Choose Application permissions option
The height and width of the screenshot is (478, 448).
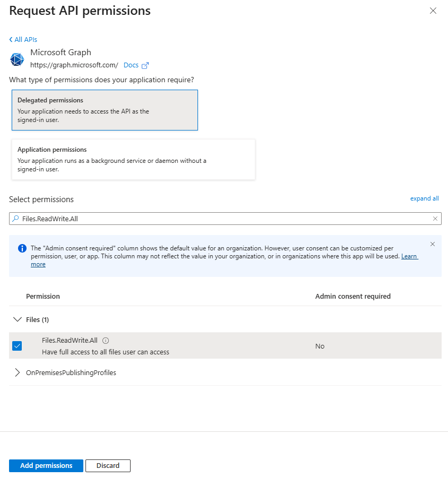133,159
